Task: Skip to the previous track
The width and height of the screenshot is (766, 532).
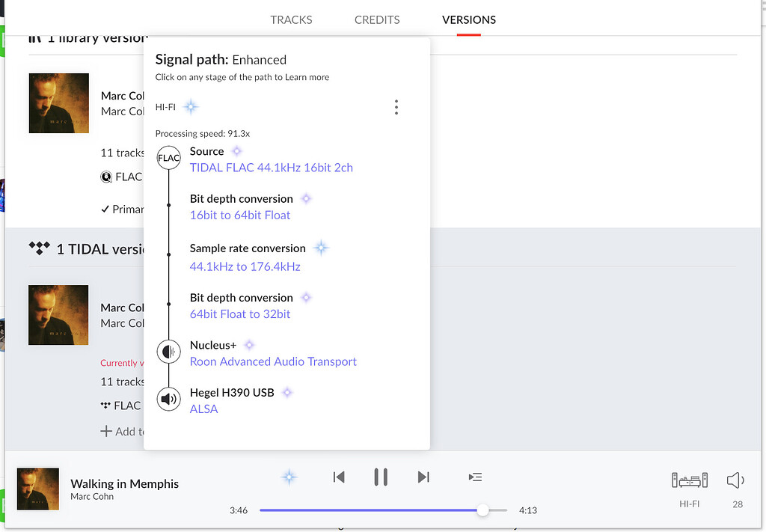Action: tap(339, 477)
